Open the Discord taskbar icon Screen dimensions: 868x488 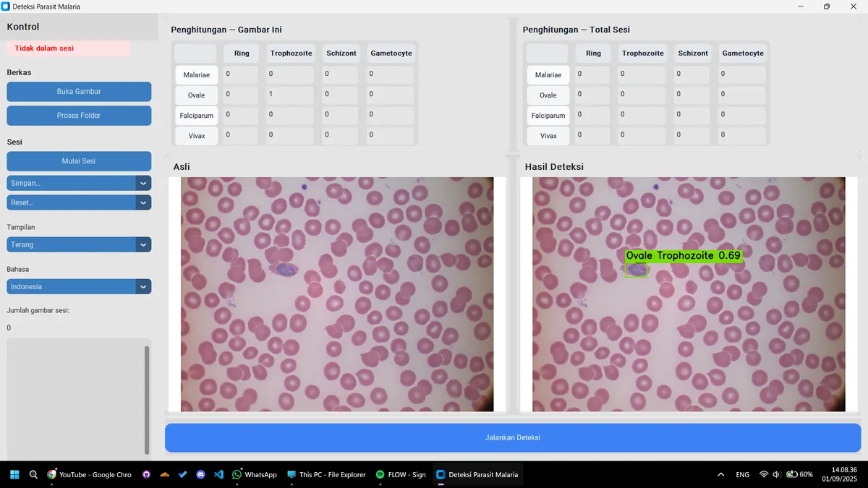click(200, 475)
